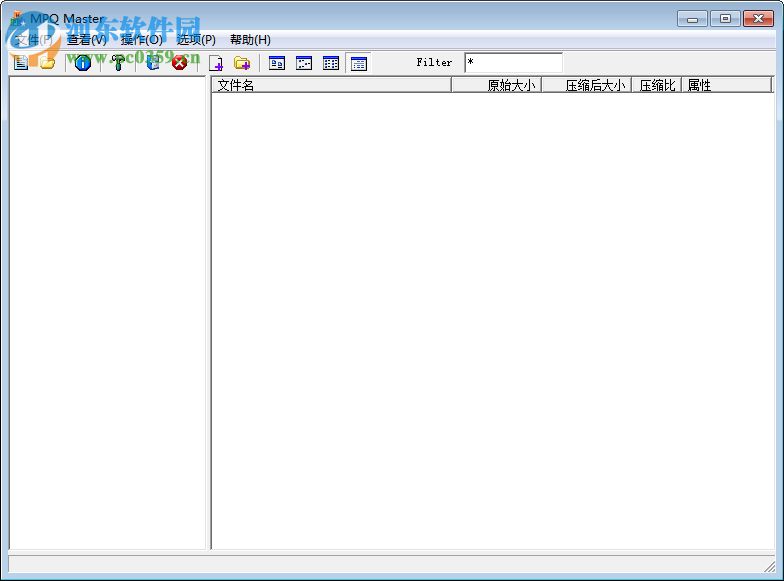Toggle the details view button
This screenshot has width=784, height=581.
(358, 64)
